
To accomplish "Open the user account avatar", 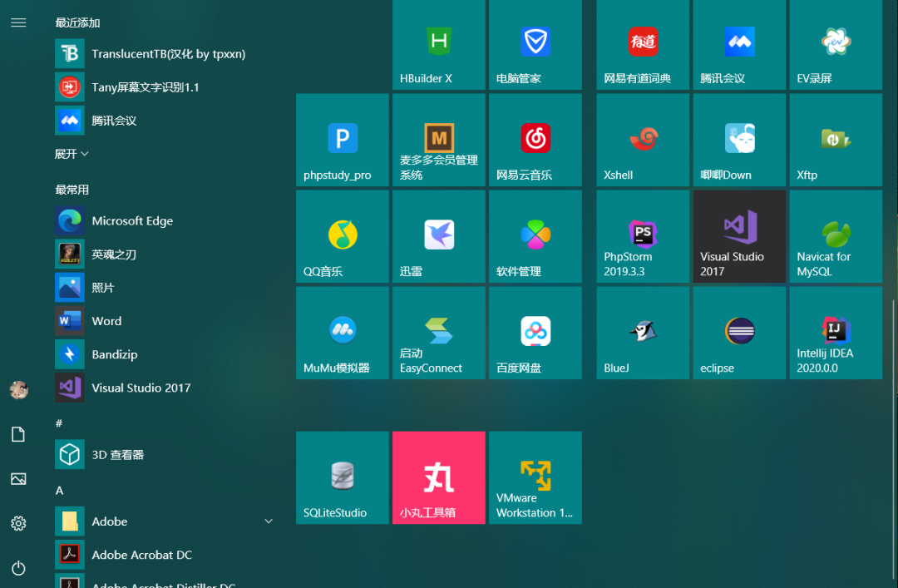I will pyautogui.click(x=18, y=390).
